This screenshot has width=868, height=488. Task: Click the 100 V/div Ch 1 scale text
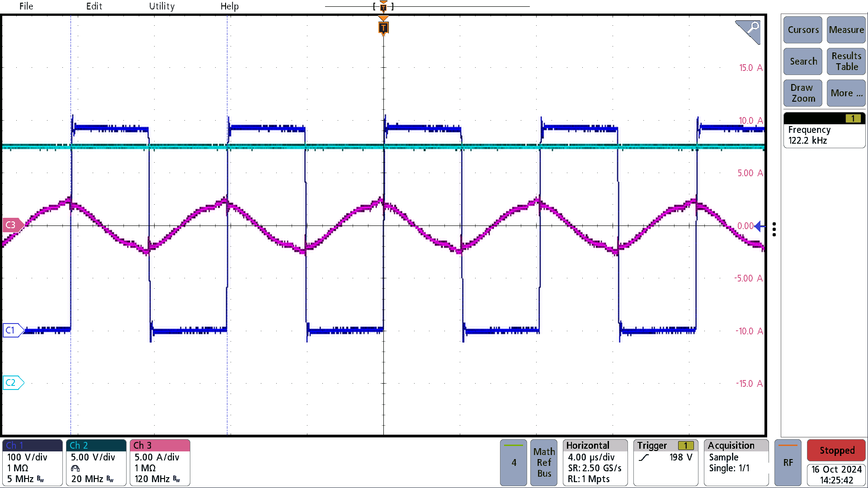27,457
